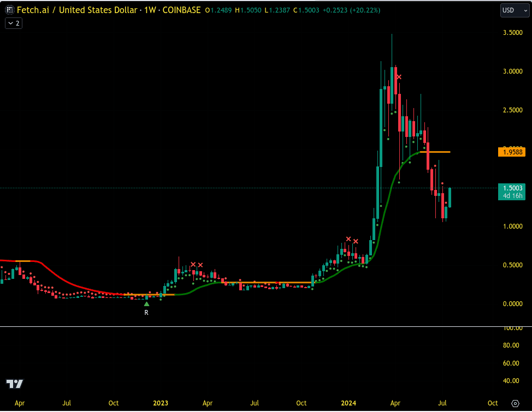Select the orange horizontal line at 1.9588

point(435,152)
